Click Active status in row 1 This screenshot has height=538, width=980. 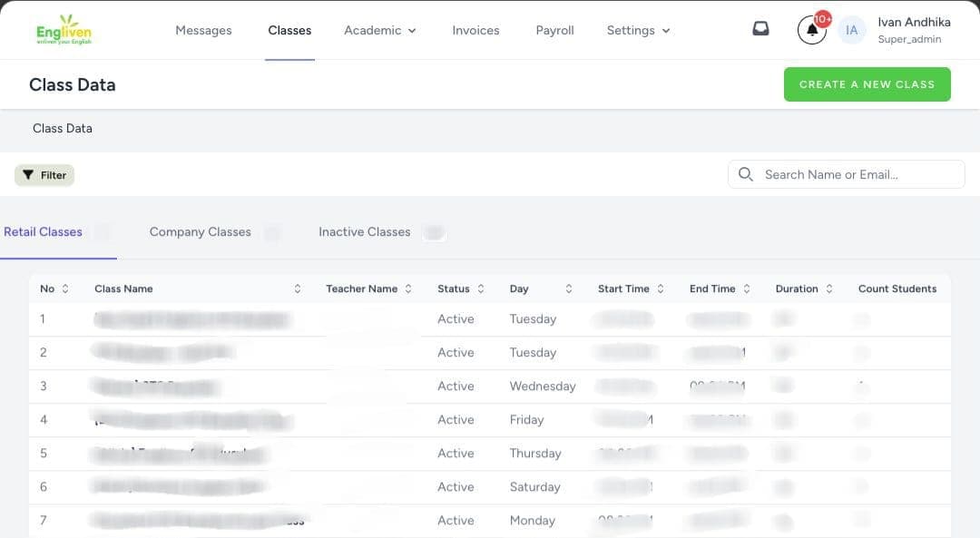coord(456,319)
